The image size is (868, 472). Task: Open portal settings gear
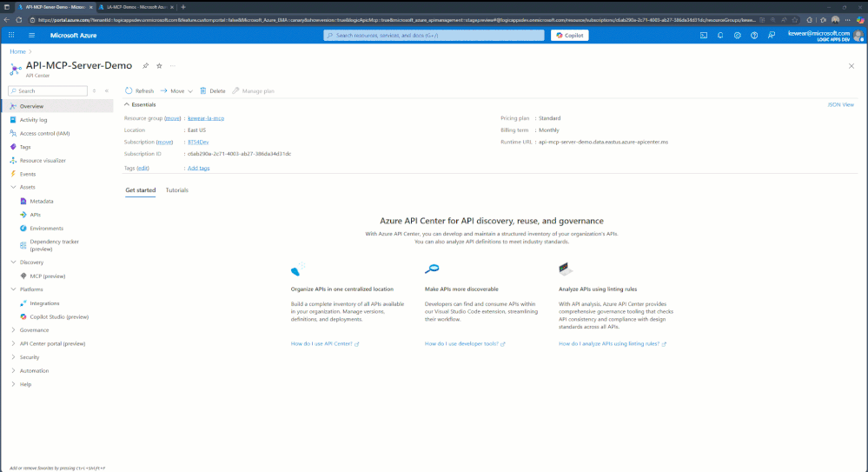(x=738, y=35)
